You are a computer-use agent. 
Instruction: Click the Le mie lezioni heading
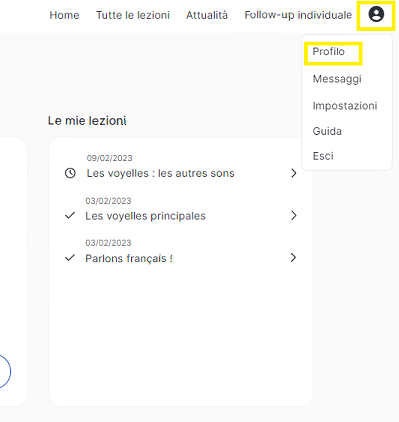tap(87, 121)
